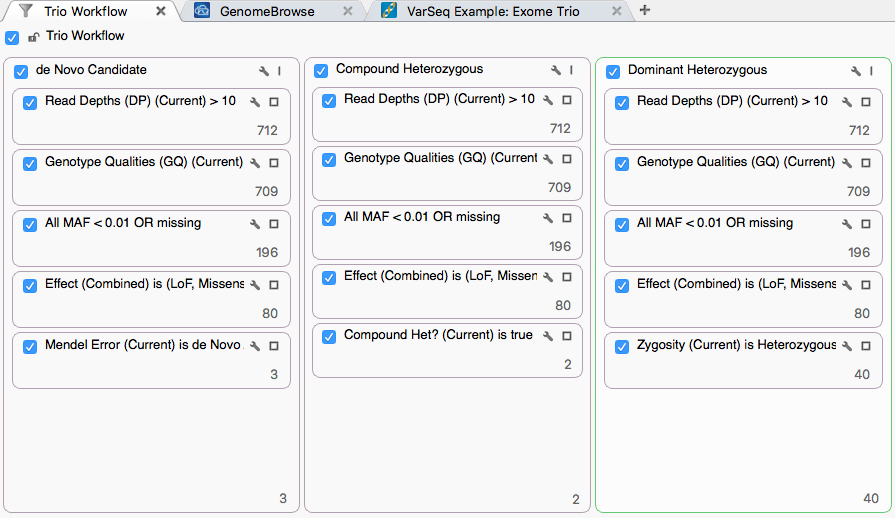The image size is (895, 518).
Task: Toggle Read Depths checkbox in Compound Heterozygous
Action: pyautogui.click(x=329, y=100)
